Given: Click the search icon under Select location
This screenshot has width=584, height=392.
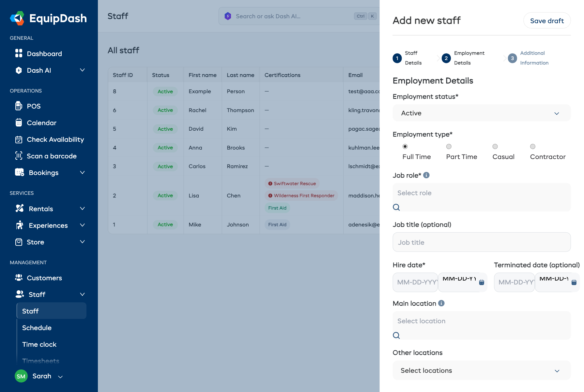Looking at the screenshot, I should (396, 335).
